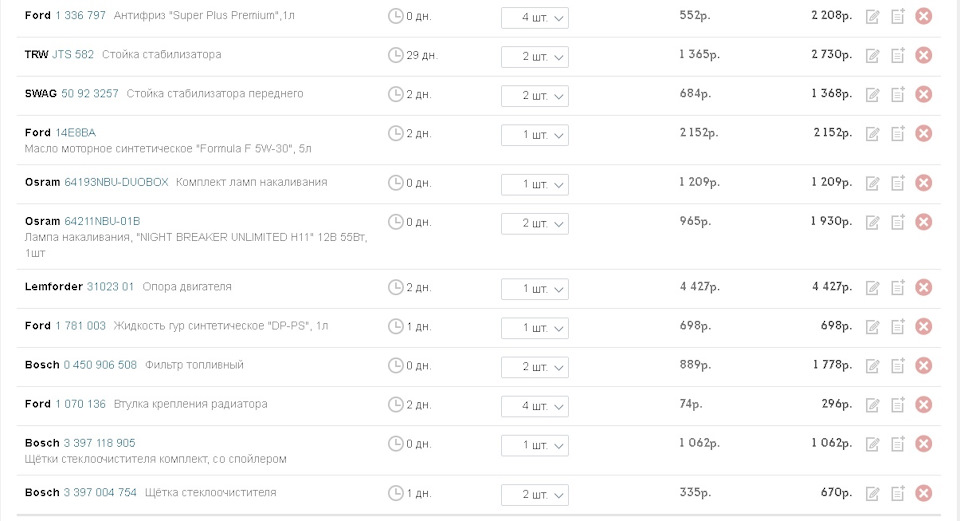Expand quantity selector for Ford 1 070 136

[534, 406]
